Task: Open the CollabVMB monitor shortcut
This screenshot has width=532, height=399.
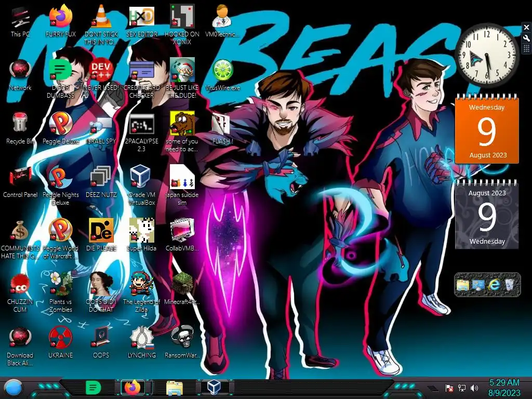Action: 182,236
